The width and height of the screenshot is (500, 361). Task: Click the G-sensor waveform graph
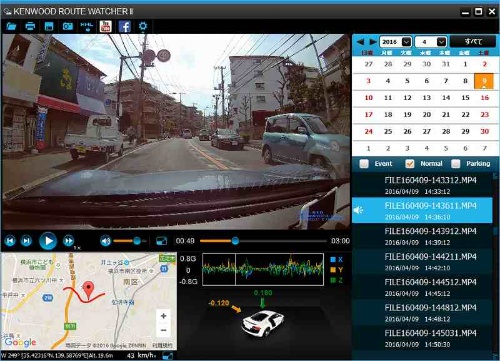click(x=263, y=269)
